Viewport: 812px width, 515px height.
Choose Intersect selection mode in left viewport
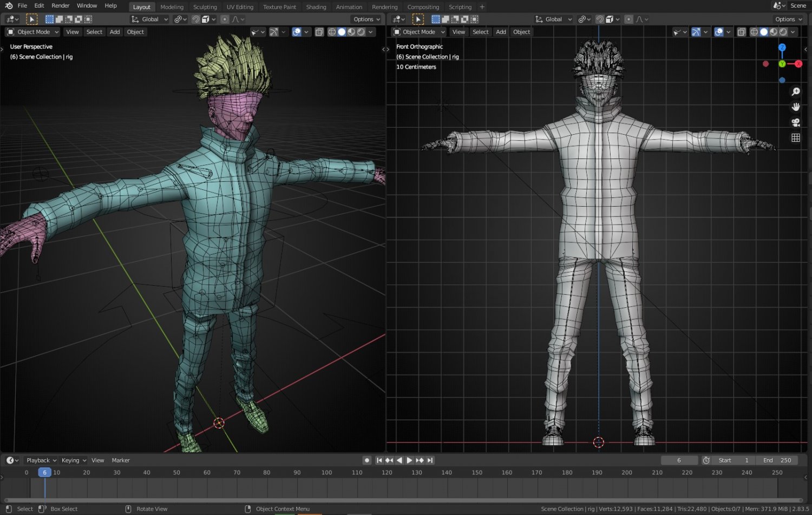point(88,19)
